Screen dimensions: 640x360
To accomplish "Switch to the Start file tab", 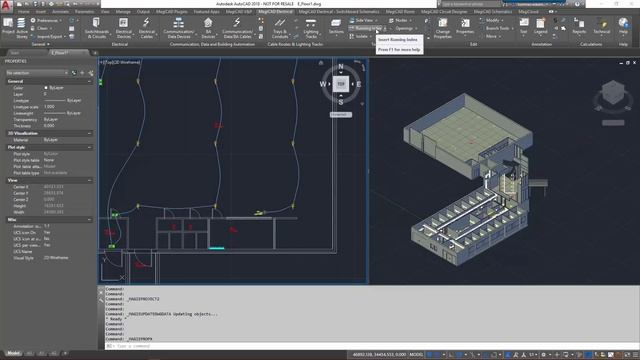I will (x=15, y=53).
